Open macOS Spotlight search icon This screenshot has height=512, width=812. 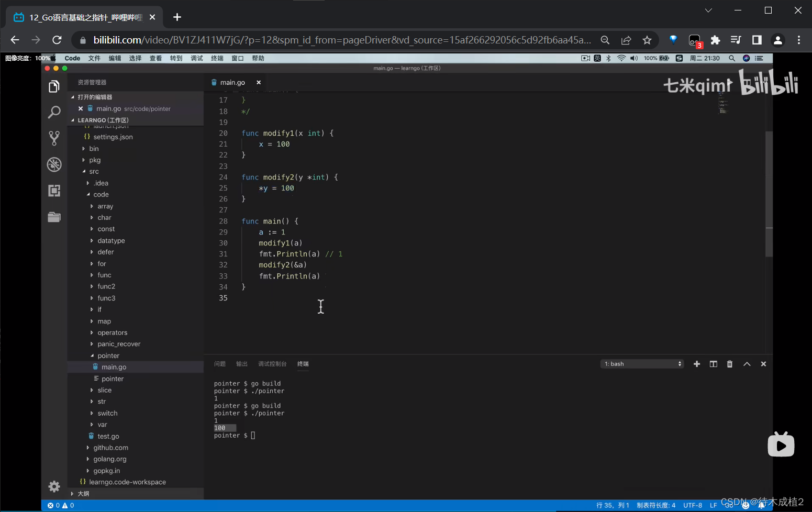pyautogui.click(x=732, y=58)
